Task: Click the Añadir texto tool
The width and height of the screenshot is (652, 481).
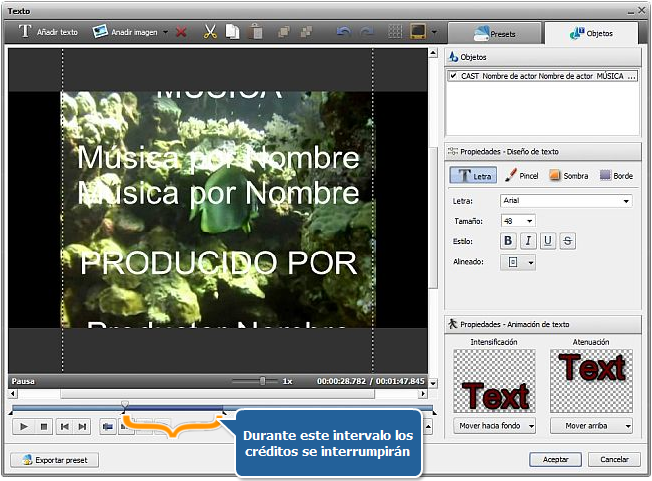Action: (48, 32)
